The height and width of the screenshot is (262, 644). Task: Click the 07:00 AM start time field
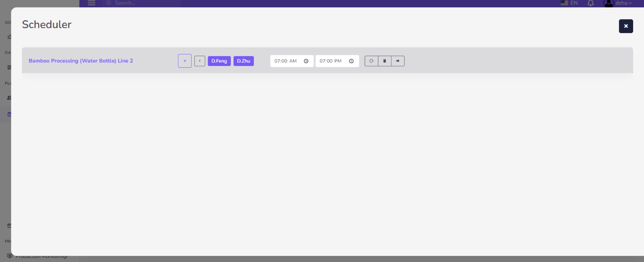[x=286, y=61]
